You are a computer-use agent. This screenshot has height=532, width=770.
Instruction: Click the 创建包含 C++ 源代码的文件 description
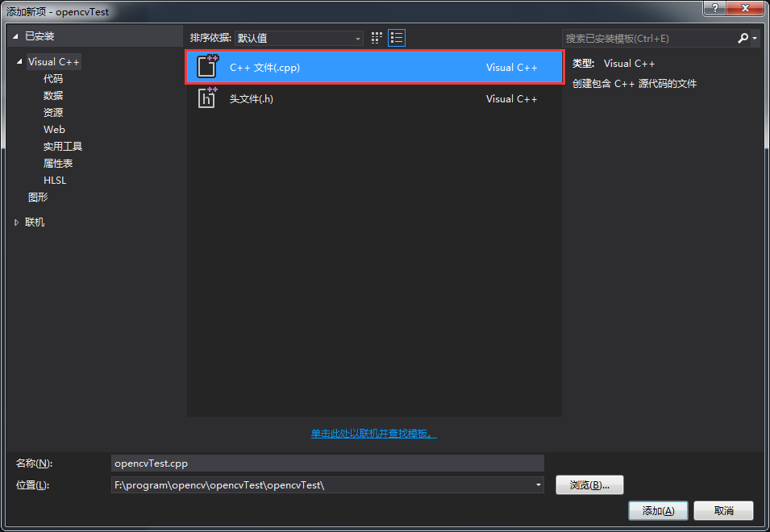(x=635, y=84)
